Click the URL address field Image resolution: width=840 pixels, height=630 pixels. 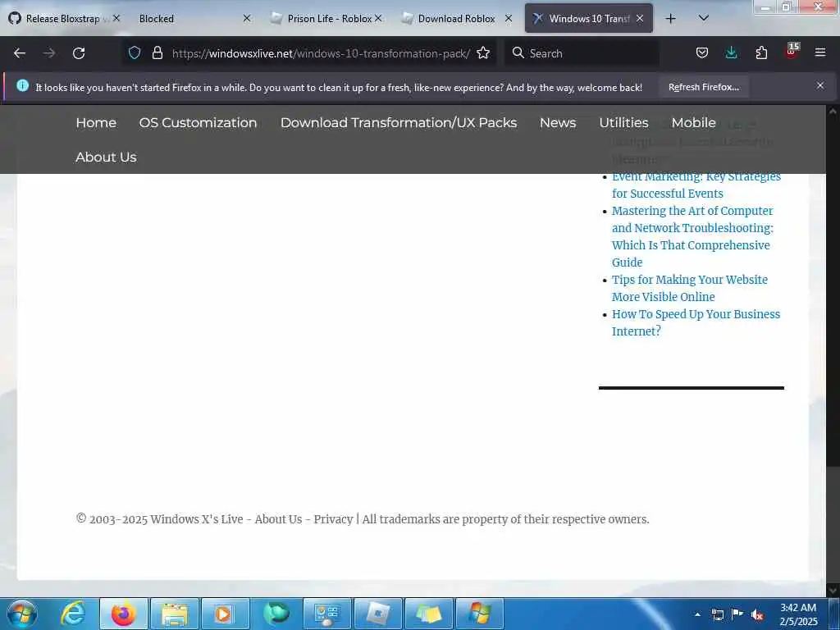pos(321,53)
